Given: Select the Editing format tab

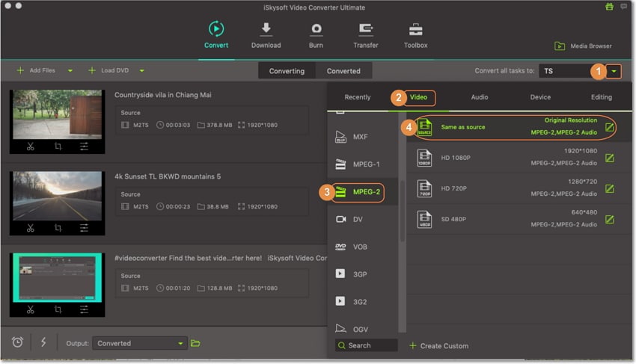Looking at the screenshot, I should pos(601,97).
